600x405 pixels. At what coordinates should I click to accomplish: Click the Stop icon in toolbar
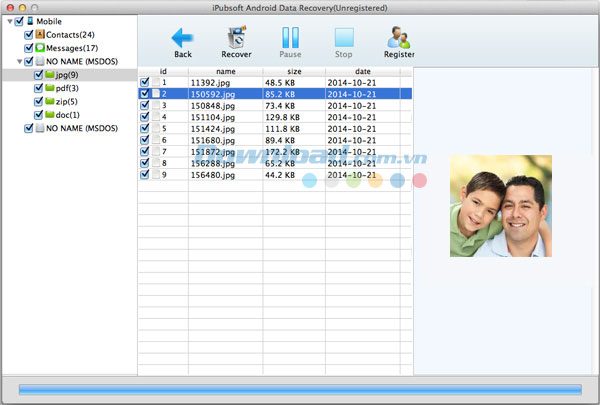(343, 36)
